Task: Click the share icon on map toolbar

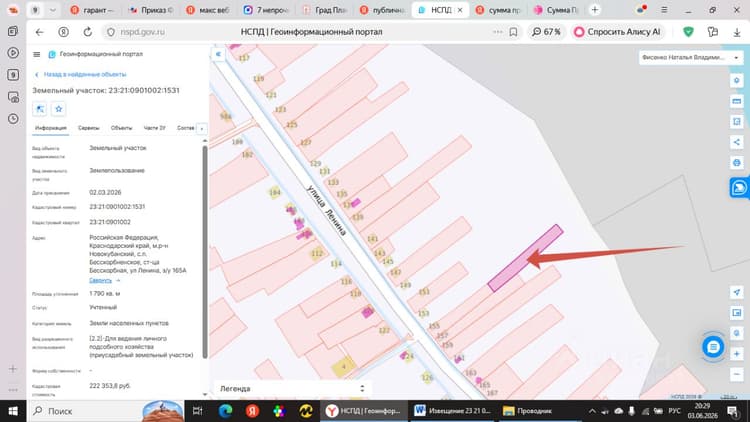Action: pos(737,142)
